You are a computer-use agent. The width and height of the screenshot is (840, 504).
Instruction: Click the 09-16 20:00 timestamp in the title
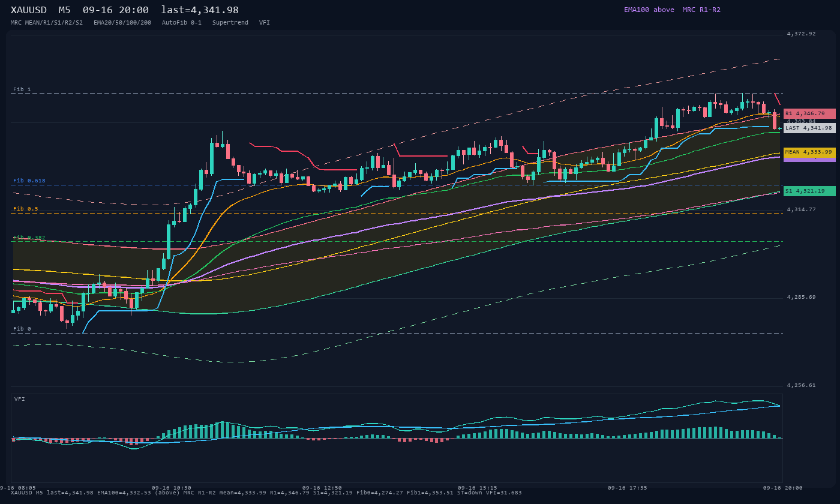click(116, 10)
